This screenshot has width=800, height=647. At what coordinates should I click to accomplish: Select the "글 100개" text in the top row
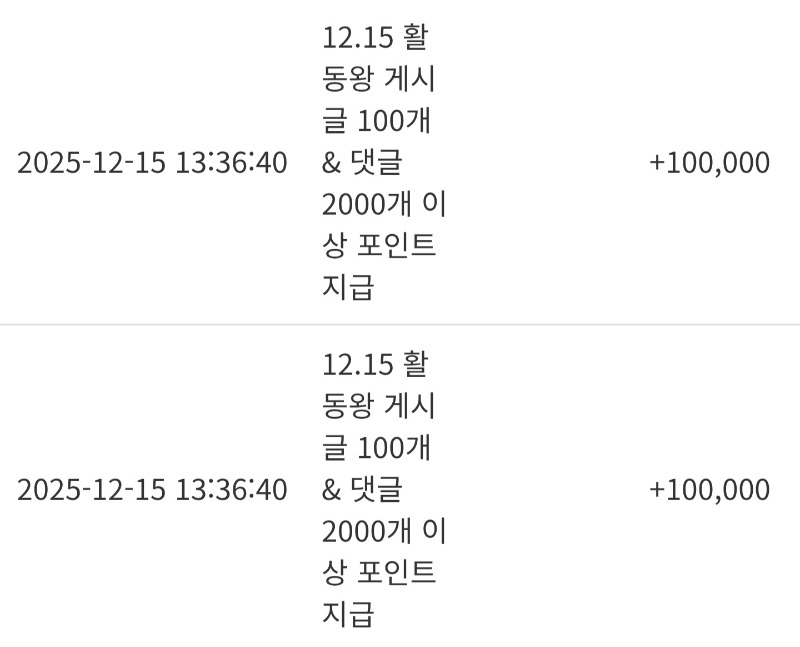click(x=376, y=121)
